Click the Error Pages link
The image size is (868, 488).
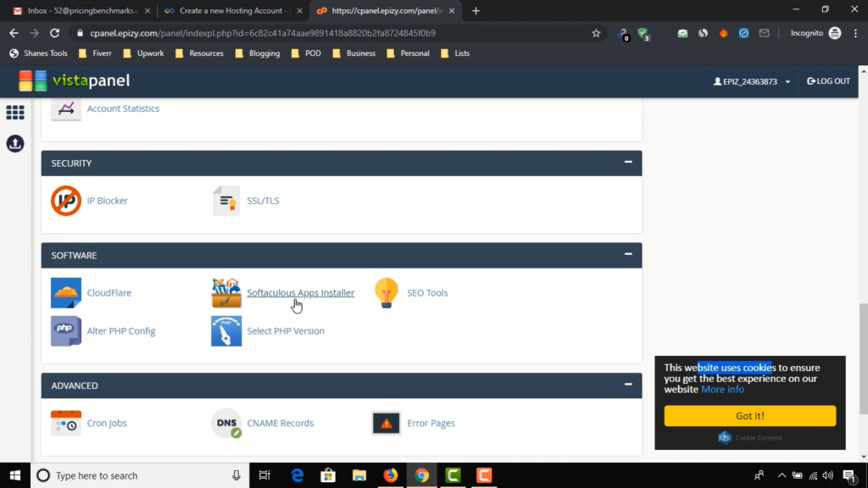(x=431, y=423)
